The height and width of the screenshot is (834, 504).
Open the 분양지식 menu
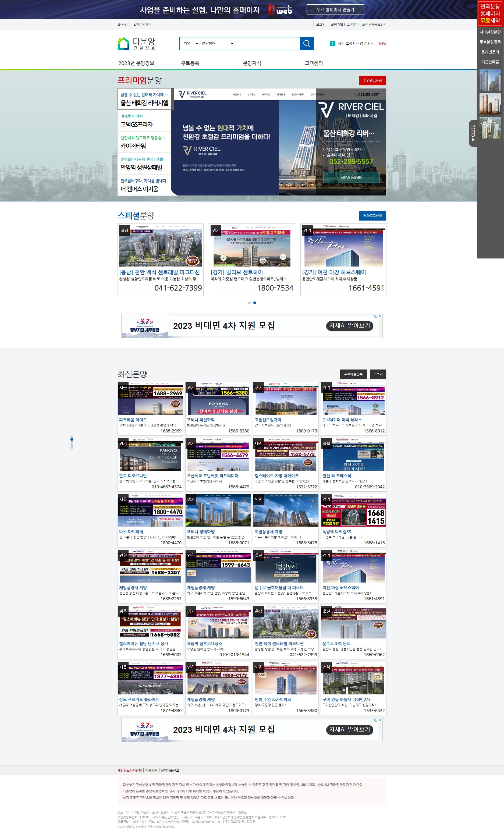(252, 63)
